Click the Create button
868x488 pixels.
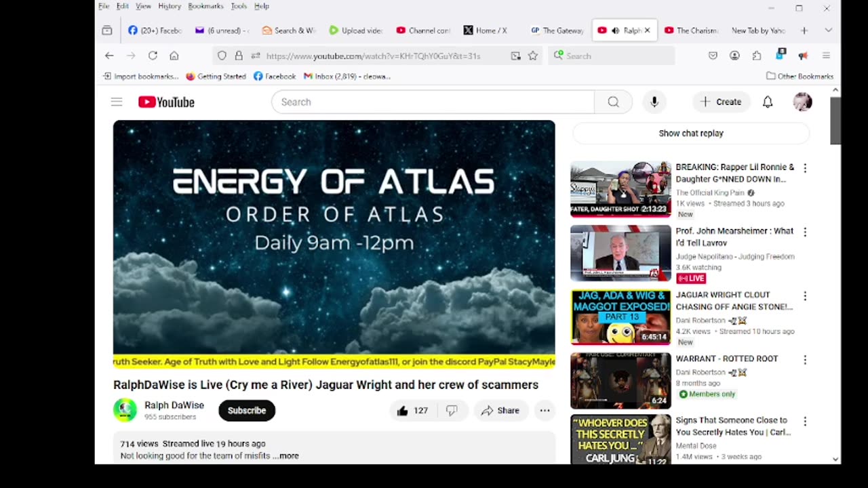click(x=721, y=102)
